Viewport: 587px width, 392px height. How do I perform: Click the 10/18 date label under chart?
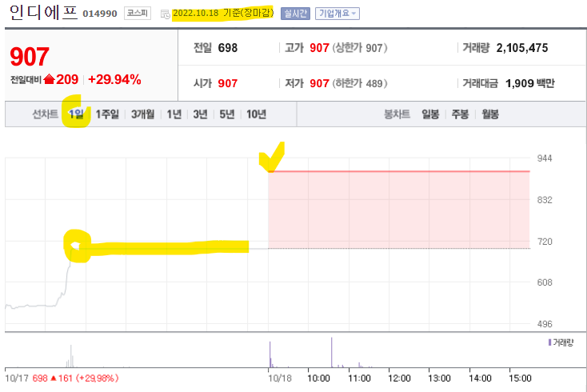pyautogui.click(x=280, y=378)
